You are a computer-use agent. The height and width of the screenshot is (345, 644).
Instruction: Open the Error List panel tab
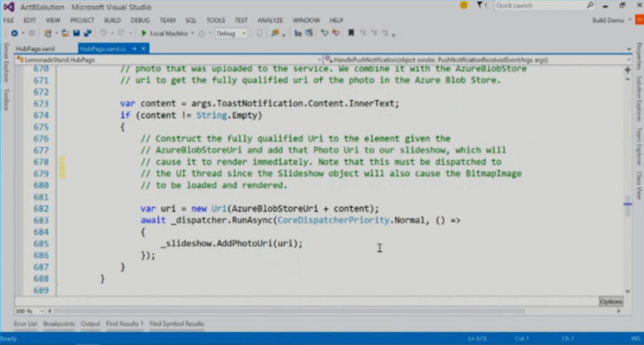click(x=25, y=324)
